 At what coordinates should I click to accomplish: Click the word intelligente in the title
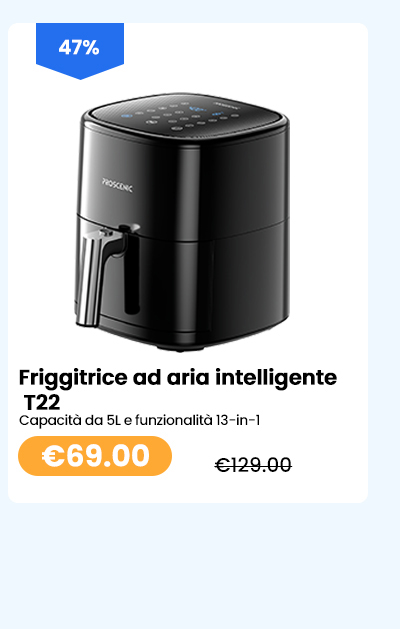(276, 378)
